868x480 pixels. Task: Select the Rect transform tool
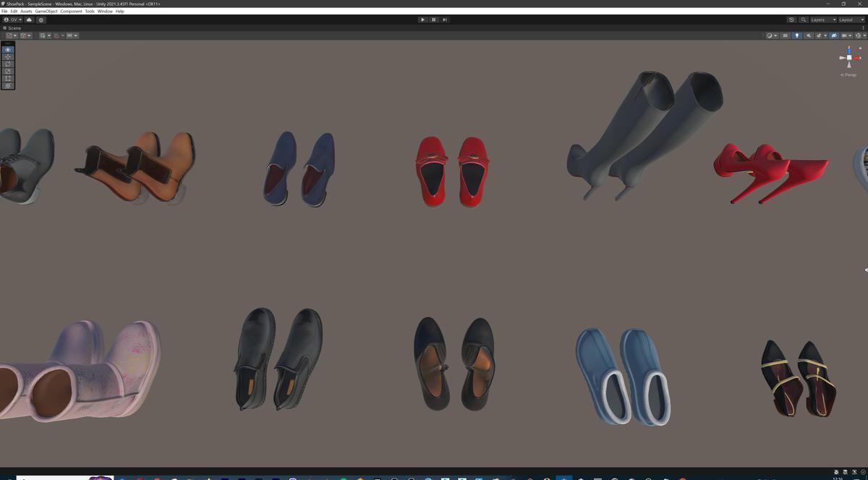7,78
